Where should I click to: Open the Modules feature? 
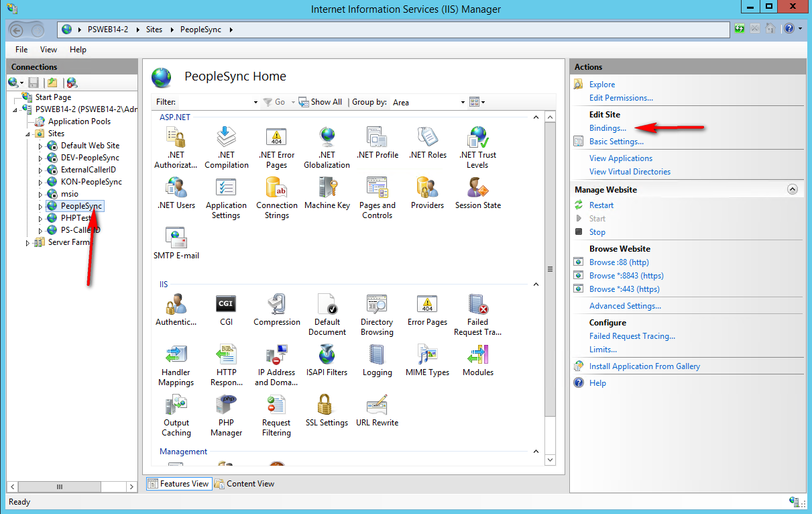[478, 360]
